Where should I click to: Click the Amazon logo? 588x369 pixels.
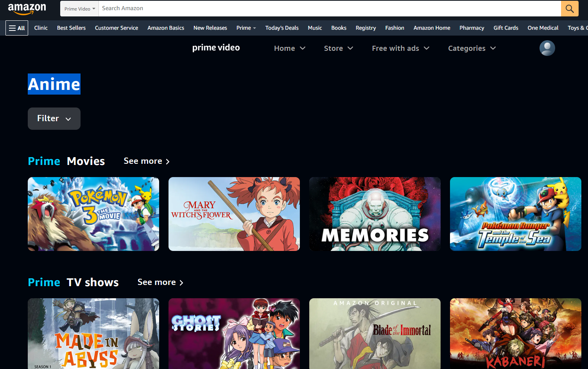[27, 9]
